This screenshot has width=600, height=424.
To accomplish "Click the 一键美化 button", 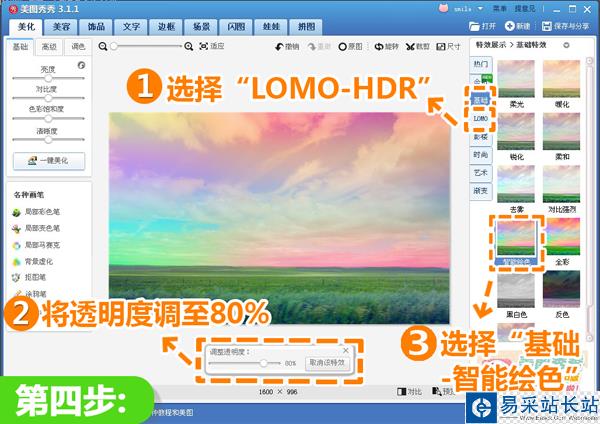I will [x=49, y=161].
